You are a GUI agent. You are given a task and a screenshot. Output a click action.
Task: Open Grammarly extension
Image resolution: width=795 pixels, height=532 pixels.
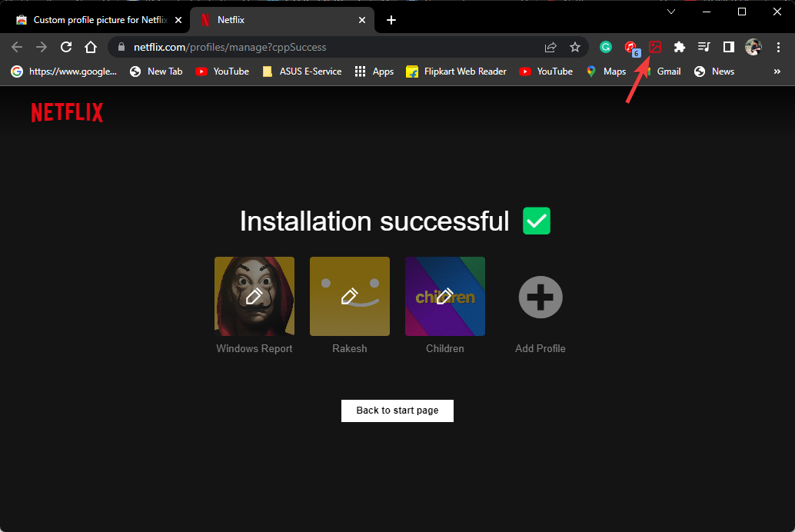(x=605, y=47)
